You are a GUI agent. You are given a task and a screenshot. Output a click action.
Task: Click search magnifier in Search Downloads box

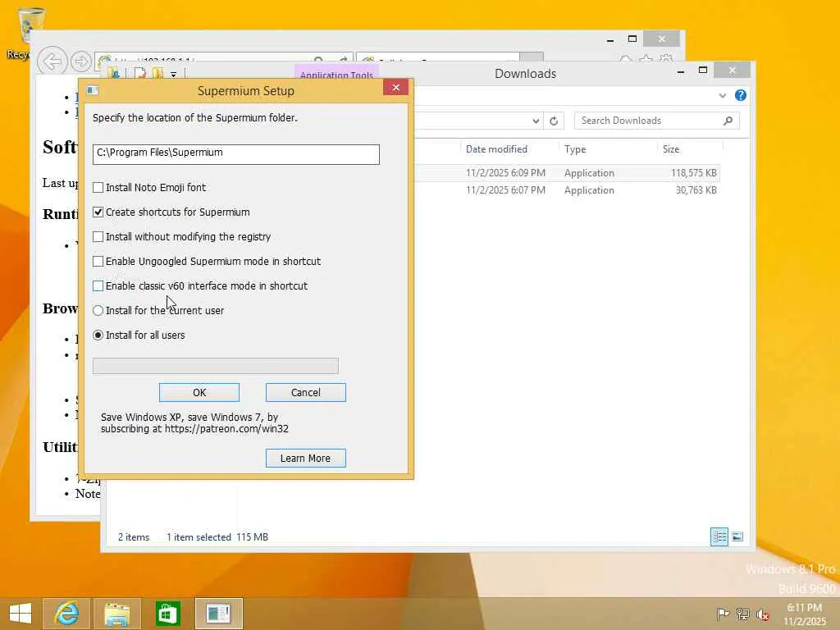pyautogui.click(x=728, y=121)
